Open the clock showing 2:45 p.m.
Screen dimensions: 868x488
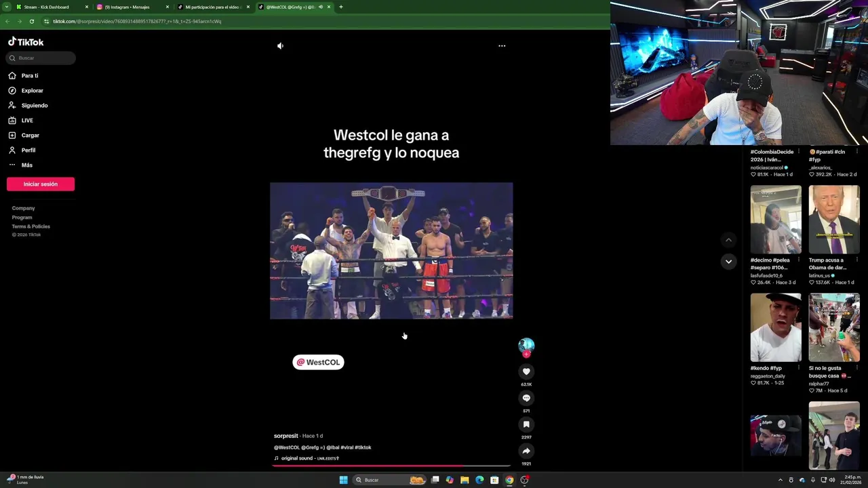(851, 480)
